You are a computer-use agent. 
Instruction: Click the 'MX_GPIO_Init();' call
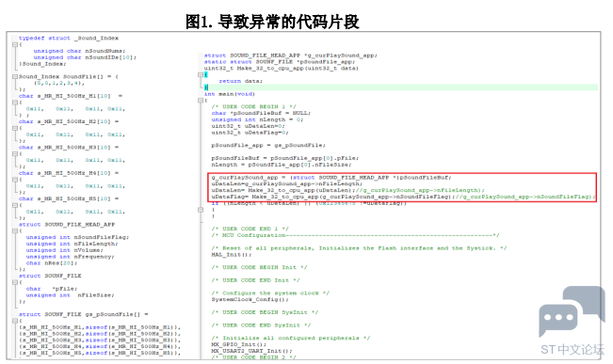239,344
